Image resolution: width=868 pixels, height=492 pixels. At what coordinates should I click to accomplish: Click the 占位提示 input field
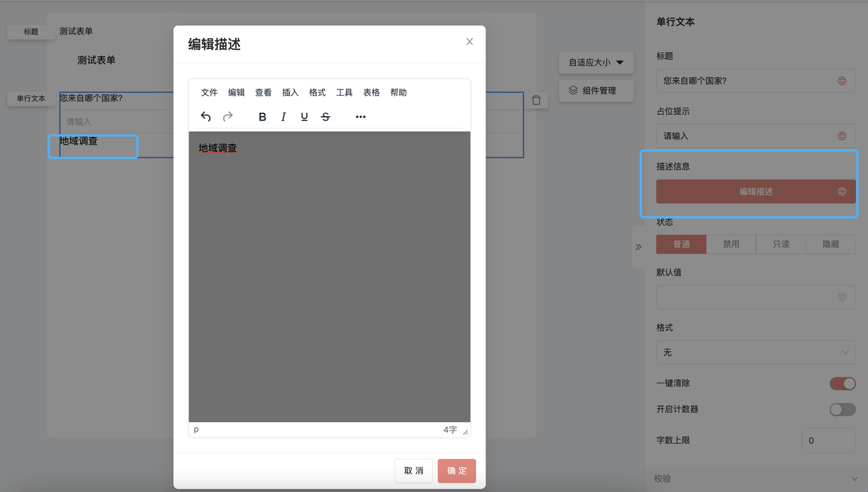pyautogui.click(x=756, y=136)
